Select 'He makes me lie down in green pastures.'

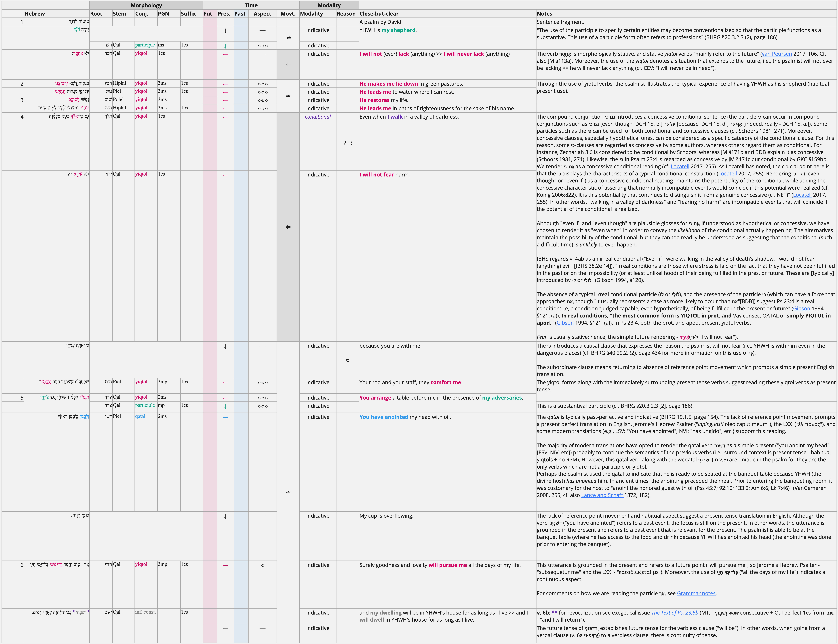(x=448, y=84)
